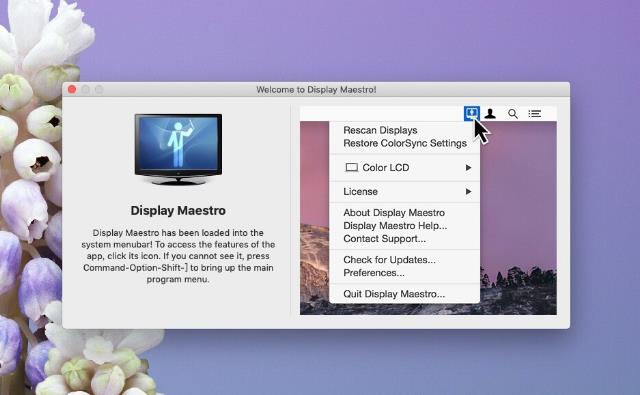Click the Display Maestro menubar icon
The width and height of the screenshot is (640, 395).
tap(471, 113)
